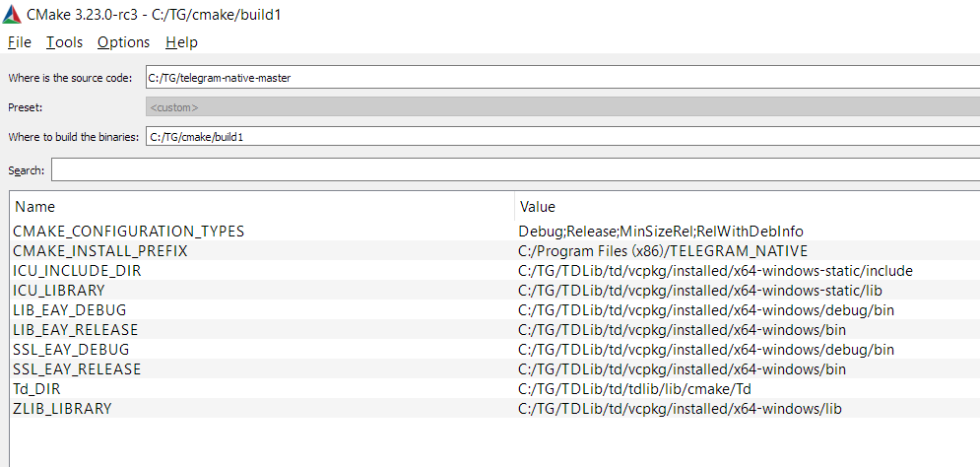
Task: Select the Td_DIR entry
Action: [x=36, y=389]
